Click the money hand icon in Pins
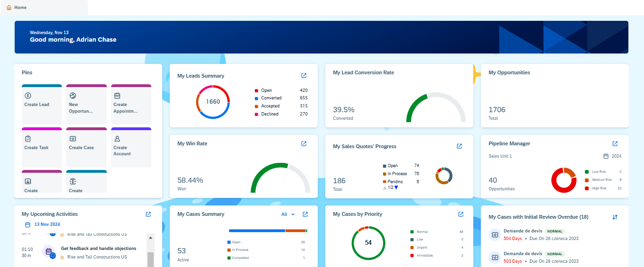The height and width of the screenshot is (267, 644). (x=72, y=181)
